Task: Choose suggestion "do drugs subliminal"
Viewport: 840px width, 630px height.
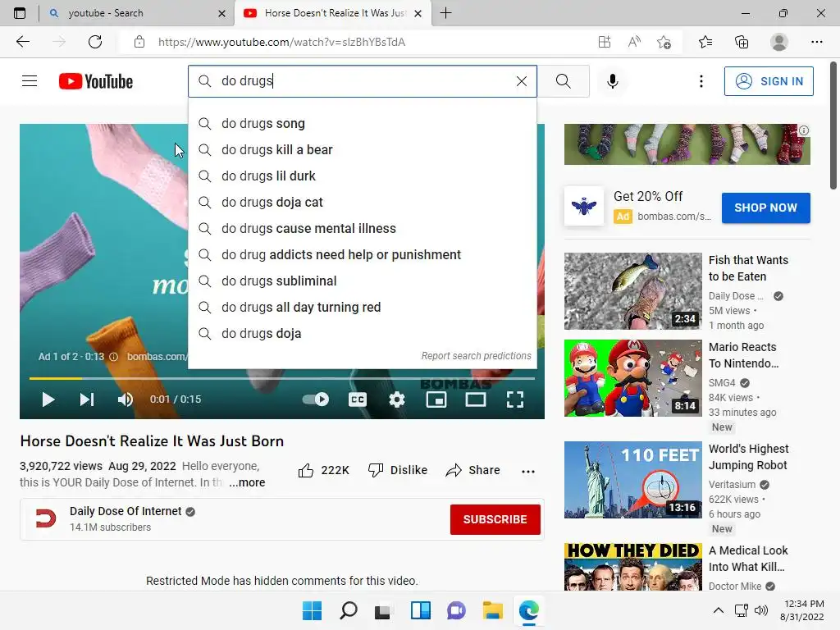Action: [x=362, y=281]
